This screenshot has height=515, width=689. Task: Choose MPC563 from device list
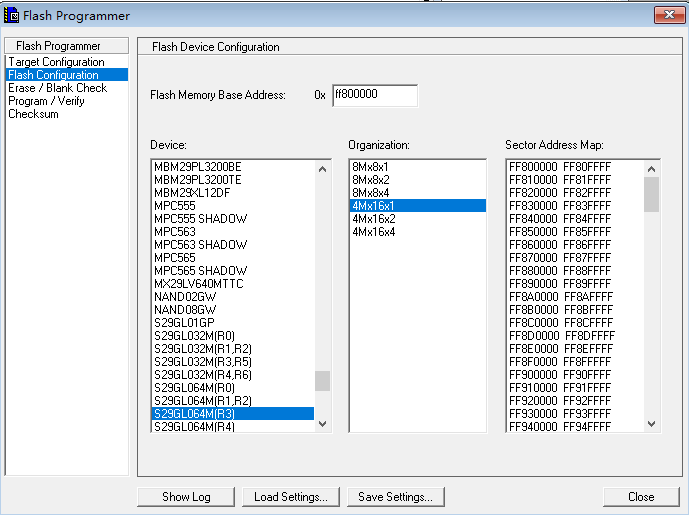233,232
